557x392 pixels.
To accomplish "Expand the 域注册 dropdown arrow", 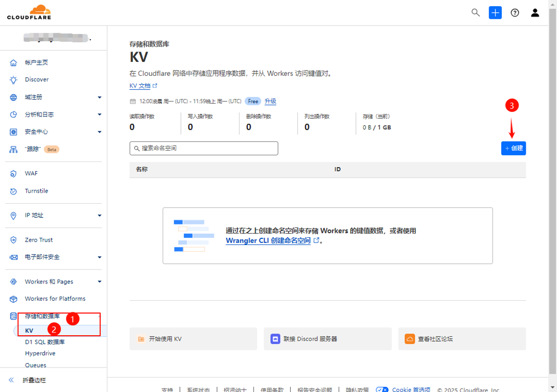I will (100, 97).
